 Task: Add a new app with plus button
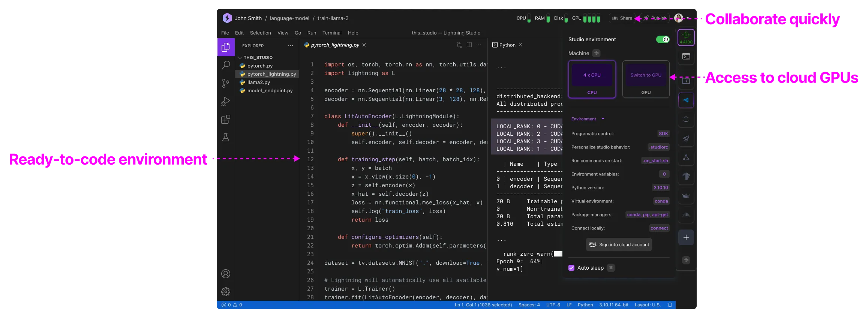(686, 237)
